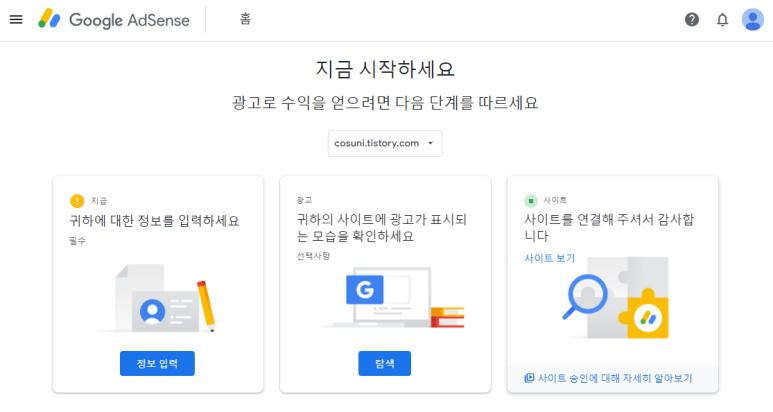
Task: Click the 탐색 button
Action: pyautogui.click(x=385, y=364)
